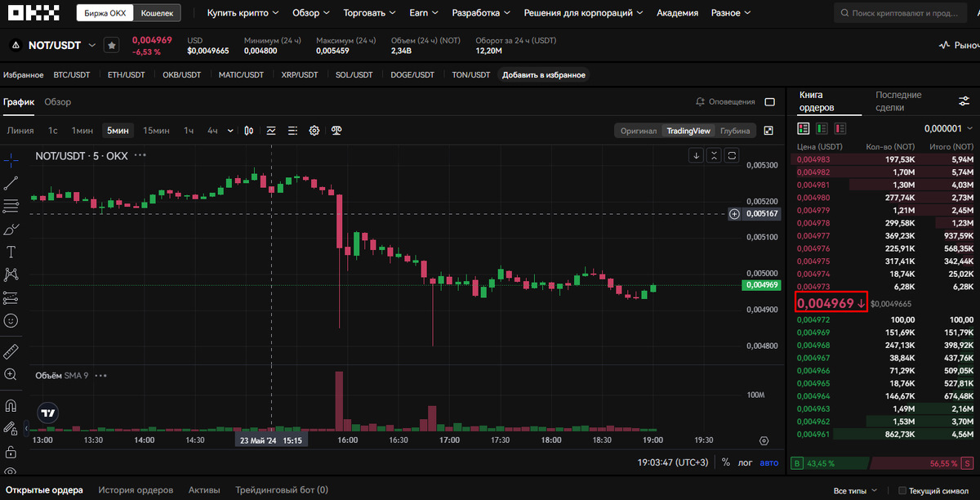Toggle stay in drawing mode pencil-lock

pyautogui.click(x=11, y=428)
